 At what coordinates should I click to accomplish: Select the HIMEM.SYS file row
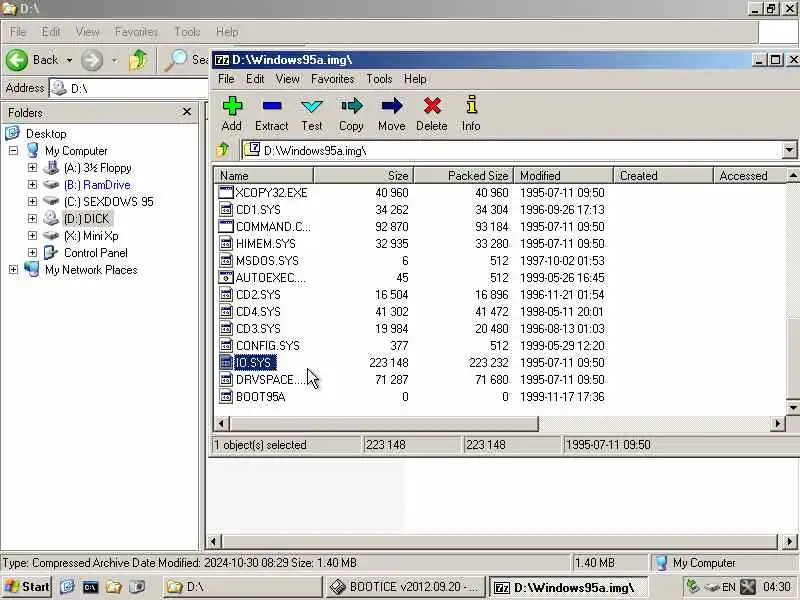point(411,243)
